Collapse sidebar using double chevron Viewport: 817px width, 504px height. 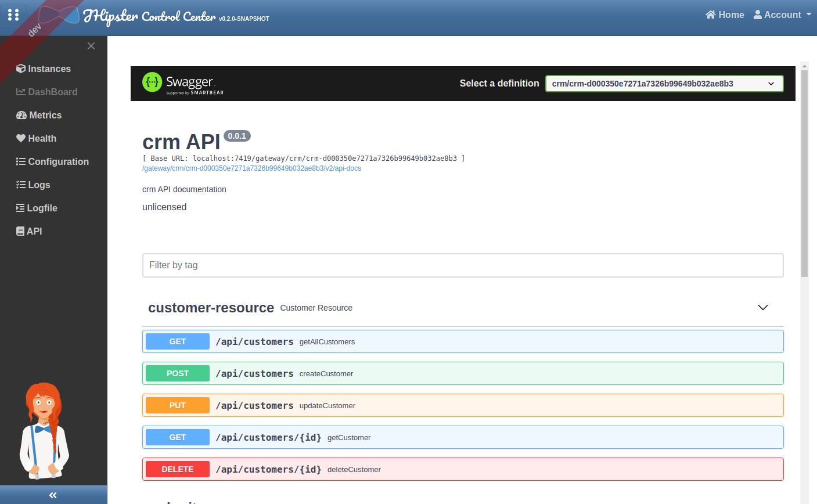click(53, 495)
